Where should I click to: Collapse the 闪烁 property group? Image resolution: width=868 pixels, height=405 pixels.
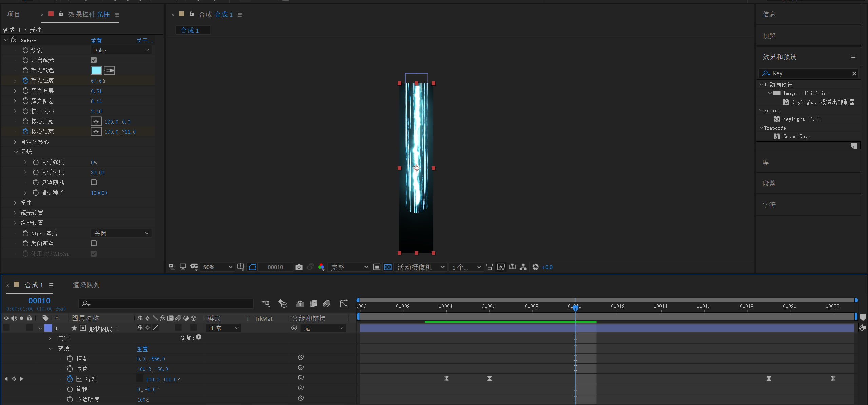click(16, 152)
